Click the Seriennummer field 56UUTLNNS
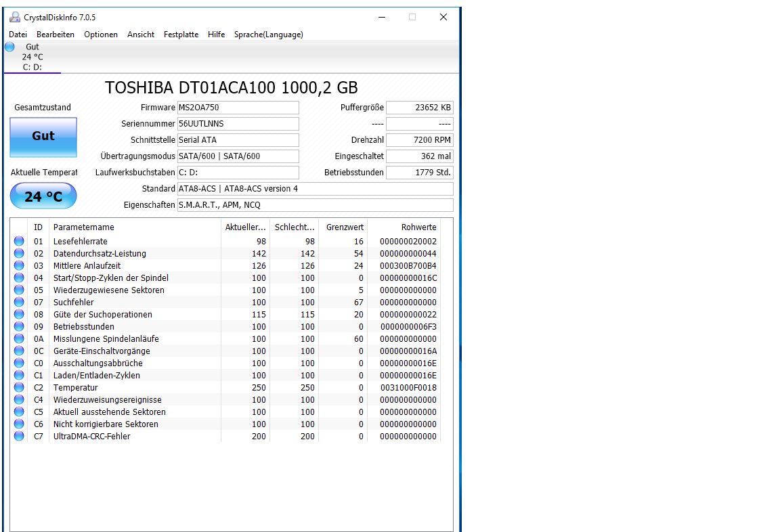Viewport: 780px width, 532px height. [238, 124]
